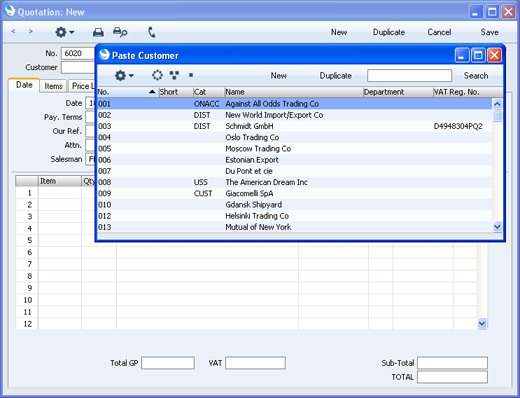
Task: Select Giacomelli SpA row
Action: tap(294, 193)
